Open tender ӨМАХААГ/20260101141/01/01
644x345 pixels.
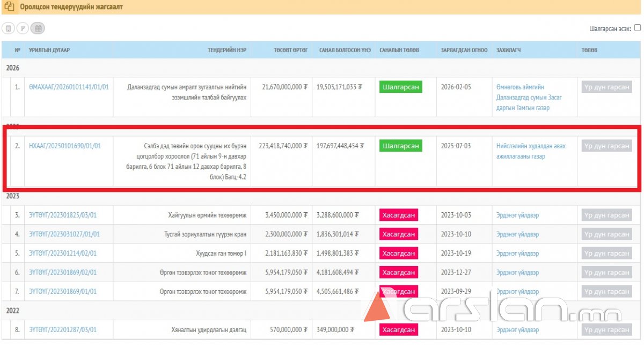[x=69, y=87]
